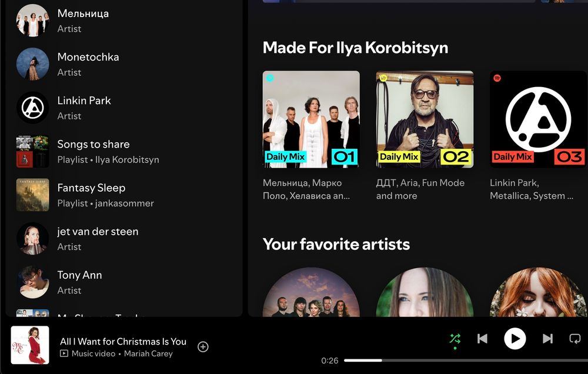Open the Daily Mix 02 cover
This screenshot has height=374, width=588.
click(x=425, y=119)
